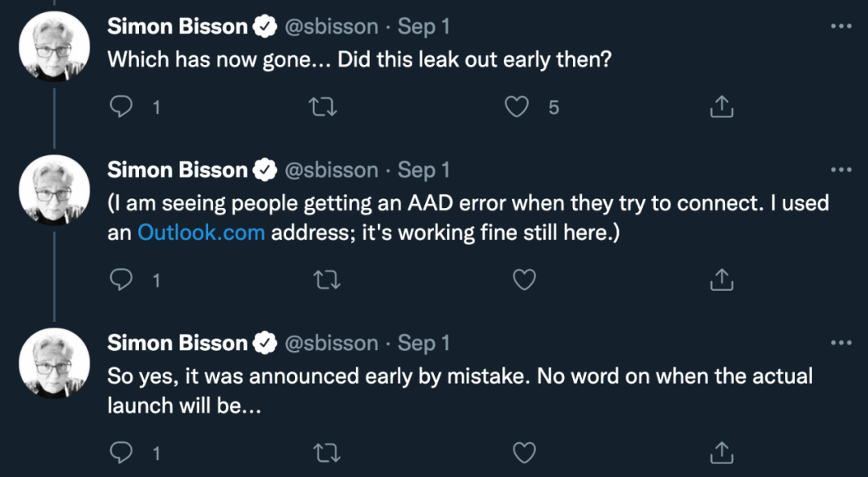Share the AAD error tweet
This screenshot has width=868, height=477.
click(x=722, y=279)
